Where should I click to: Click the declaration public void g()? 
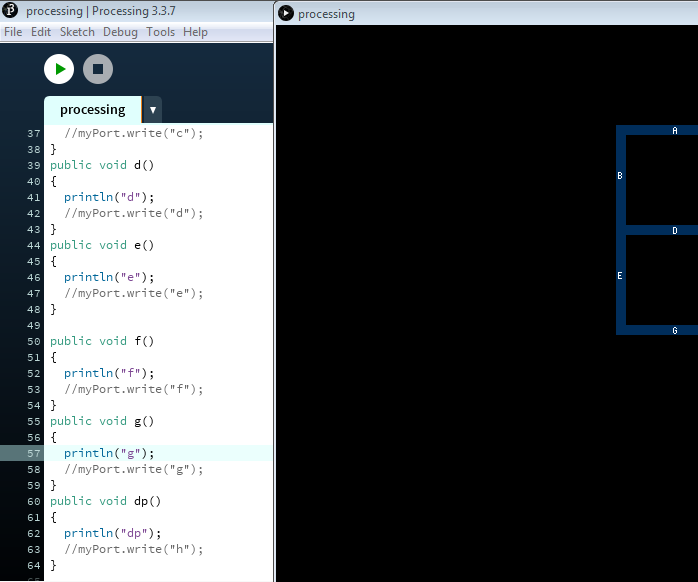102,421
